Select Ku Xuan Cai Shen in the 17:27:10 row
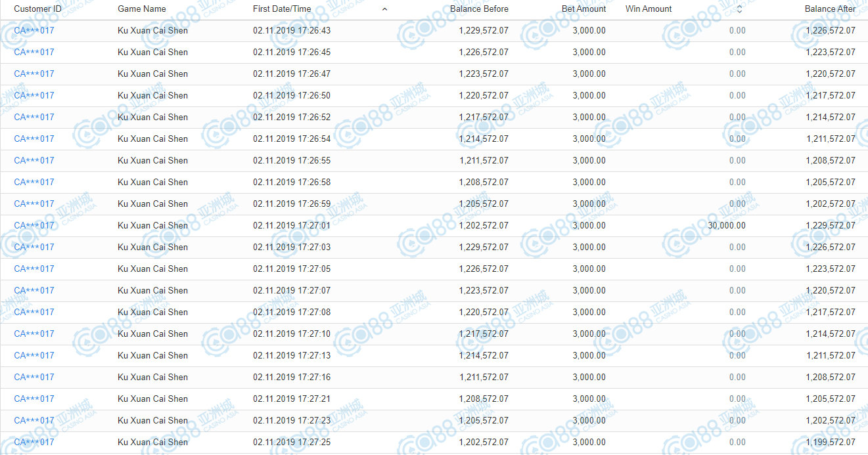Image resolution: width=868 pixels, height=455 pixels. point(152,334)
